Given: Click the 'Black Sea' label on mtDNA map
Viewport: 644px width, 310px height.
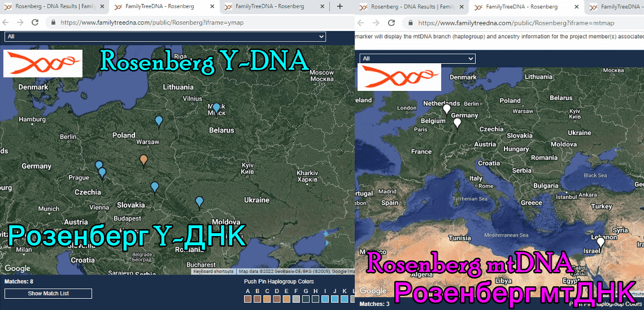Looking at the screenshot, I should point(595,175).
